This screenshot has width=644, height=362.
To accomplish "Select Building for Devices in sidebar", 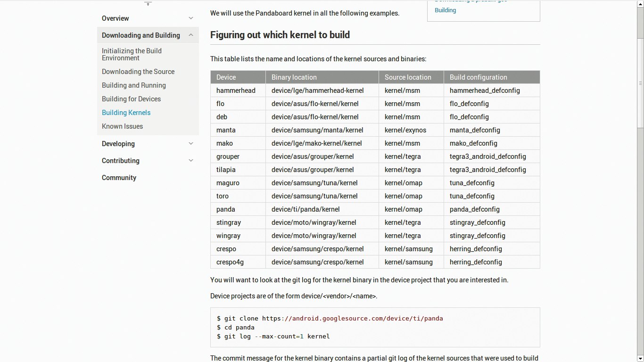I will (131, 99).
